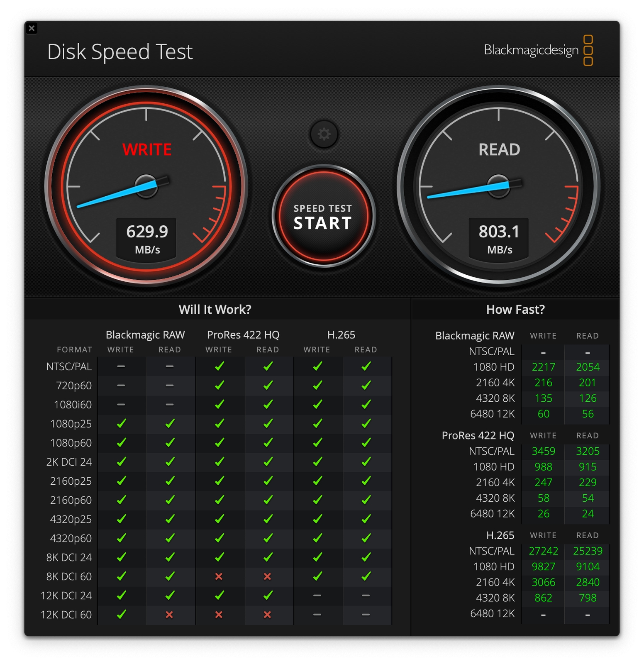Click H.265 1080 HD write value 9827
Image resolution: width=644 pixels, height=664 pixels.
(544, 566)
